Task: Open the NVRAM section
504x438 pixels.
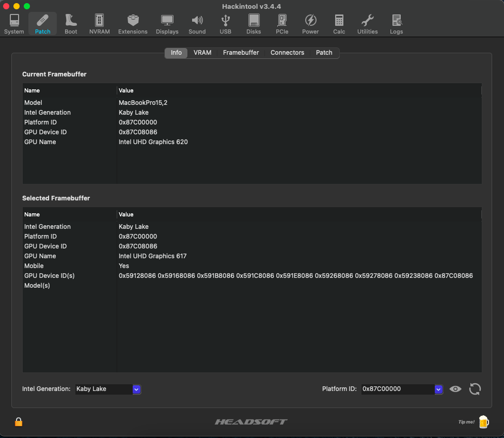Action: point(99,24)
